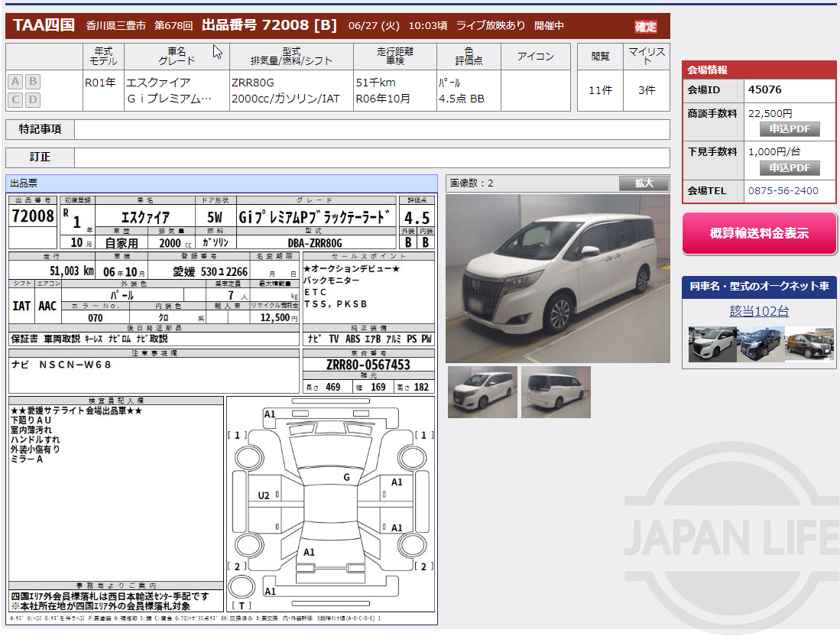Click 拡大 to enlarge the vehicle photo

(644, 183)
